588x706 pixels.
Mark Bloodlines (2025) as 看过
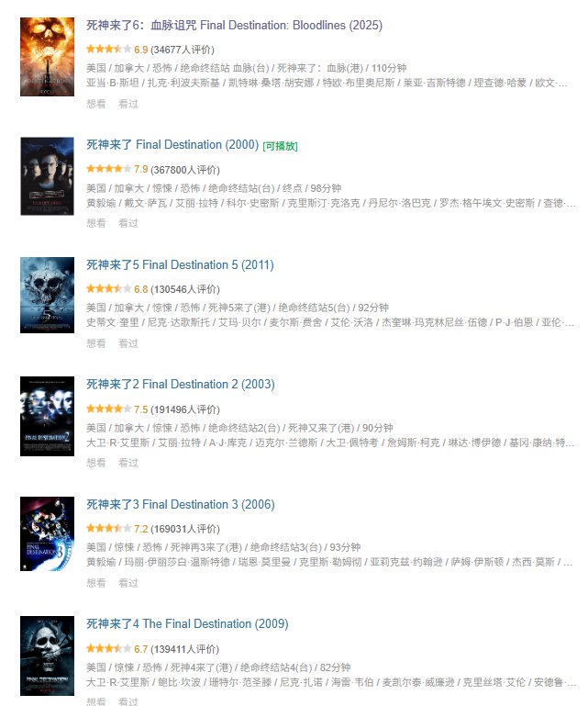click(x=128, y=104)
